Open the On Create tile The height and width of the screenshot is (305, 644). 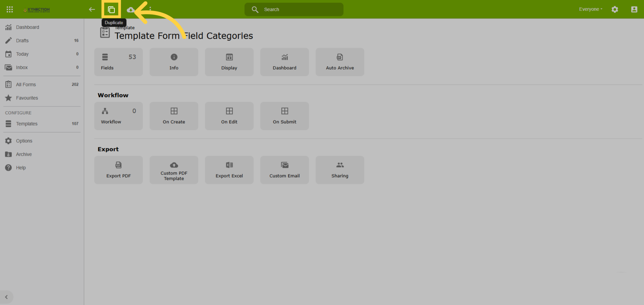(174, 116)
